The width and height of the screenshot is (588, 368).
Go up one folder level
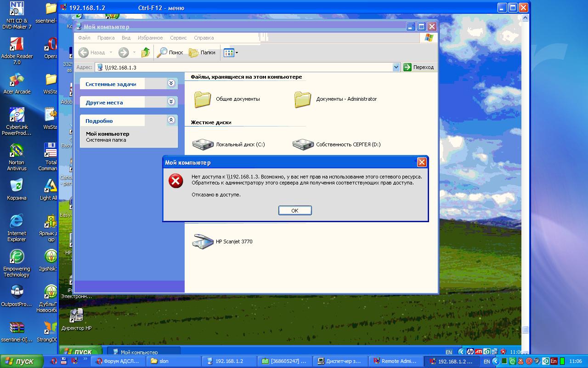pyautogui.click(x=146, y=52)
